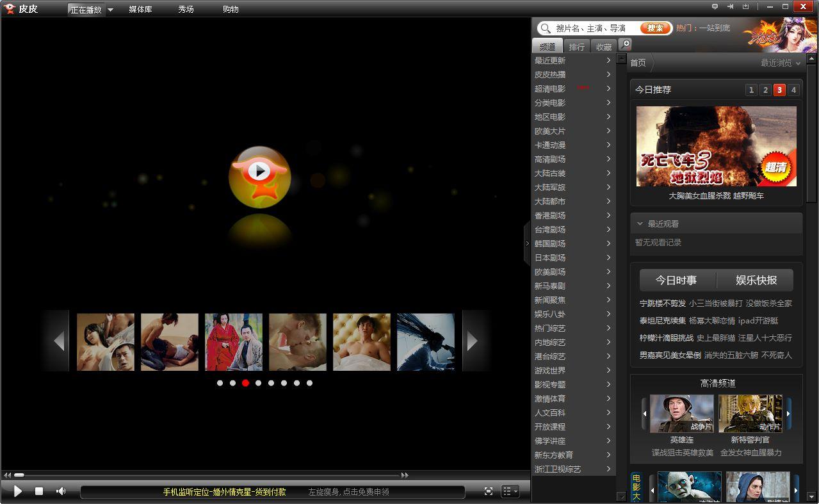Select the first carousel page dot
The height and width of the screenshot is (504, 819).
pos(220,383)
